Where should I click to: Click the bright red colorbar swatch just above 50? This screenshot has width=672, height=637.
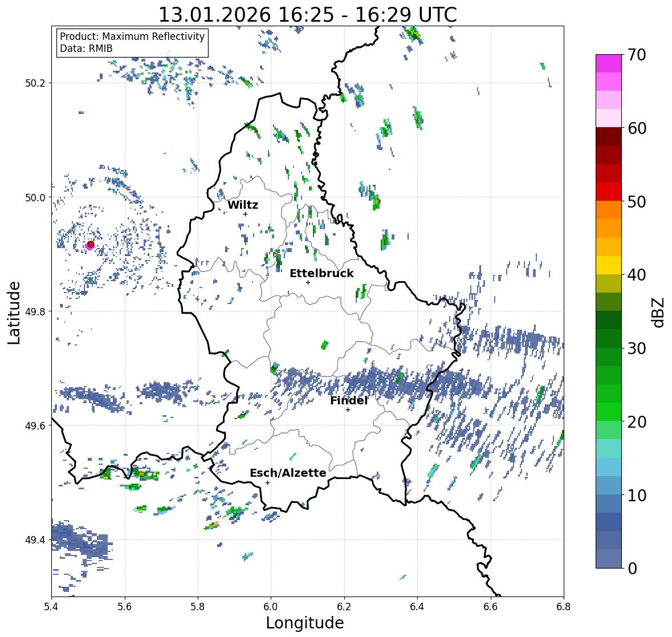click(x=609, y=192)
